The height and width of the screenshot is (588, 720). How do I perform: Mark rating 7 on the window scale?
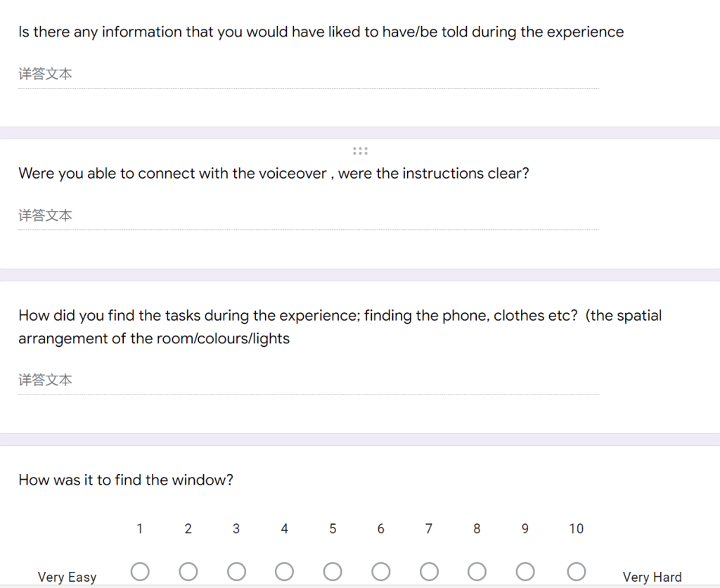point(429,572)
